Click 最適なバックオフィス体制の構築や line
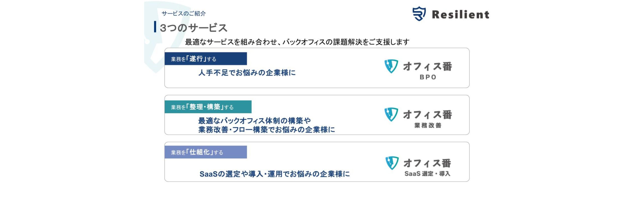Viewport: 644px width, 201px height. click(x=255, y=121)
